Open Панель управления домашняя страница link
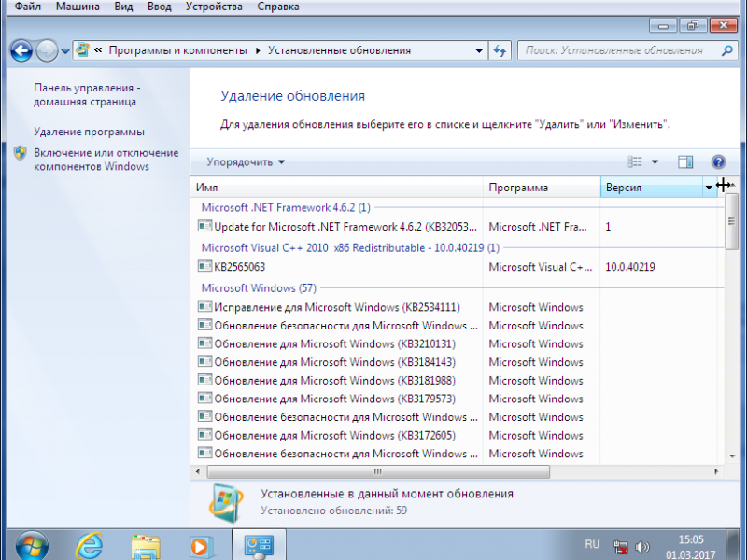Viewport: 747px width, 560px height. click(x=87, y=95)
